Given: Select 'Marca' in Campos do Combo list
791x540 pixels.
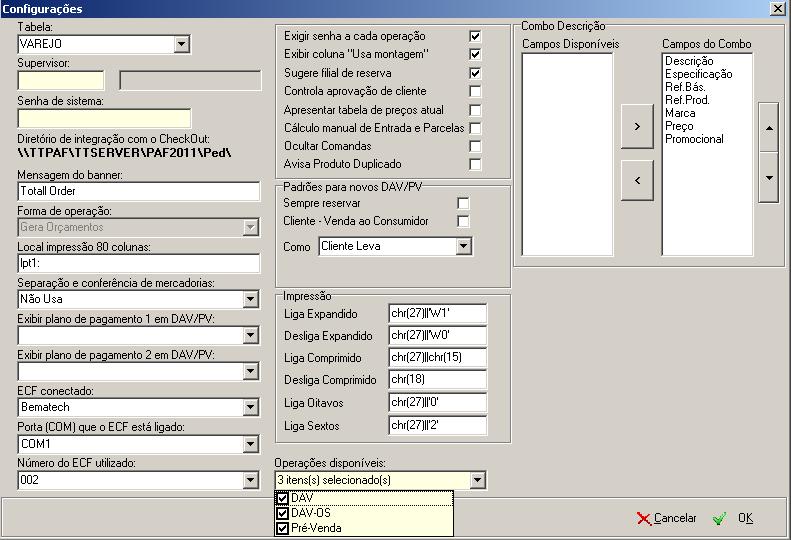Looking at the screenshot, I should coord(680,113).
